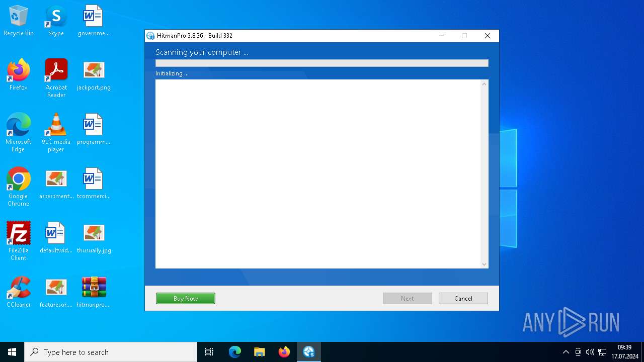The width and height of the screenshot is (644, 362).
Task: Launch FileZilla Client shortcut
Action: [x=19, y=241]
